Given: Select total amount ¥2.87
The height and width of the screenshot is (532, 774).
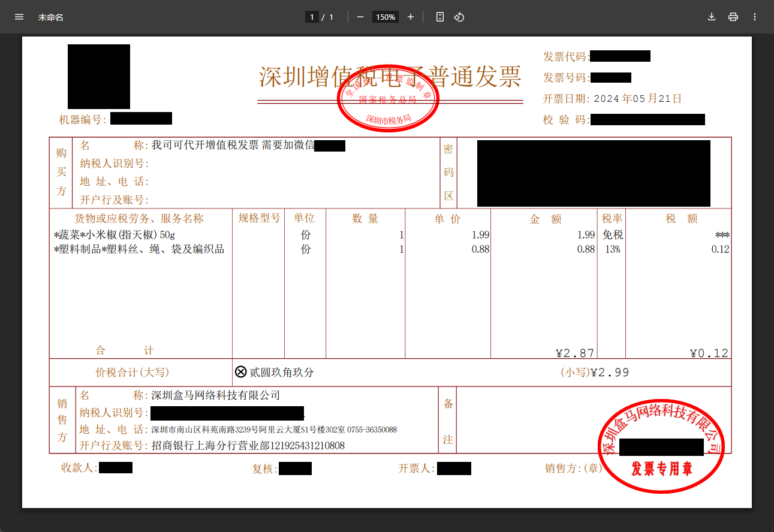Looking at the screenshot, I should click(575, 353).
